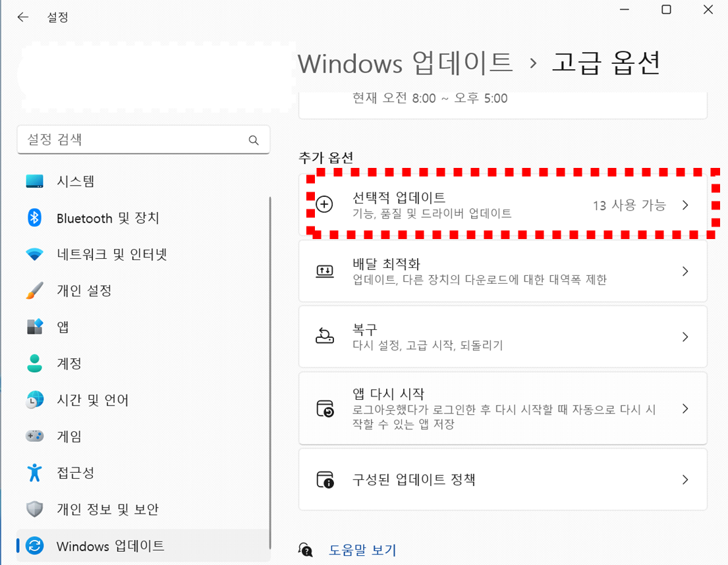Click the Windows 업데이트 breadcrumb in the header
Screen dimensions: 728x565
[405, 63]
